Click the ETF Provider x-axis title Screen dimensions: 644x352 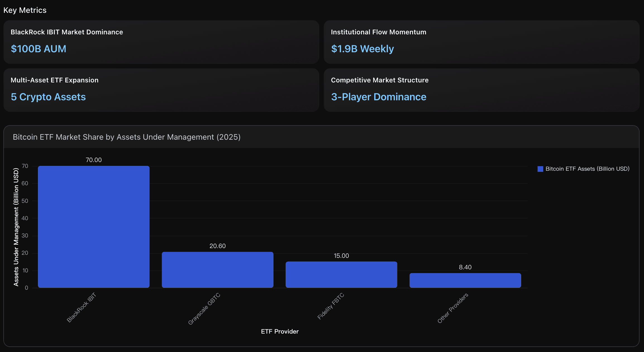280,331
